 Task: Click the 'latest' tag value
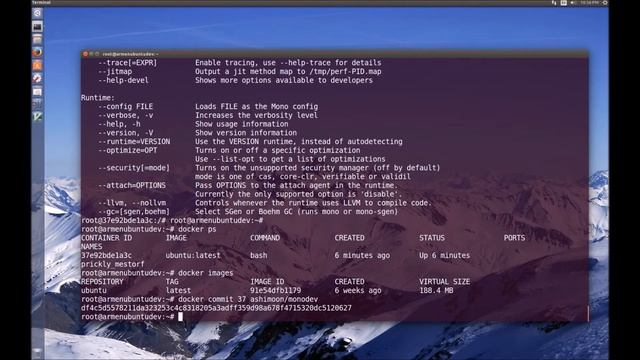pyautogui.click(x=178, y=291)
